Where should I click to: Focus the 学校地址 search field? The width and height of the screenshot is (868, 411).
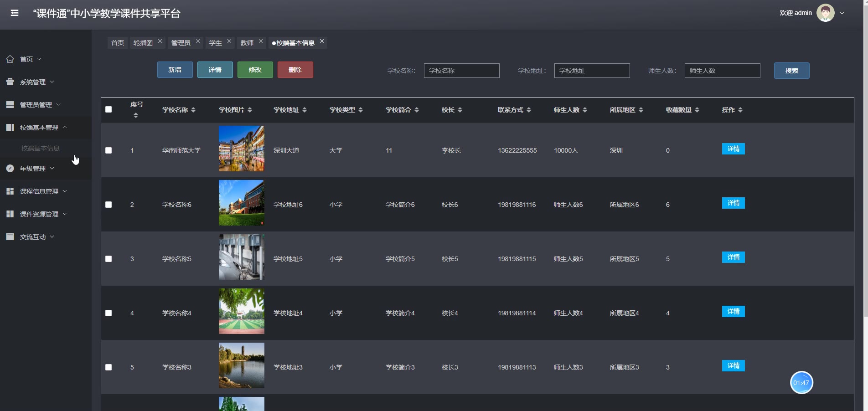592,71
